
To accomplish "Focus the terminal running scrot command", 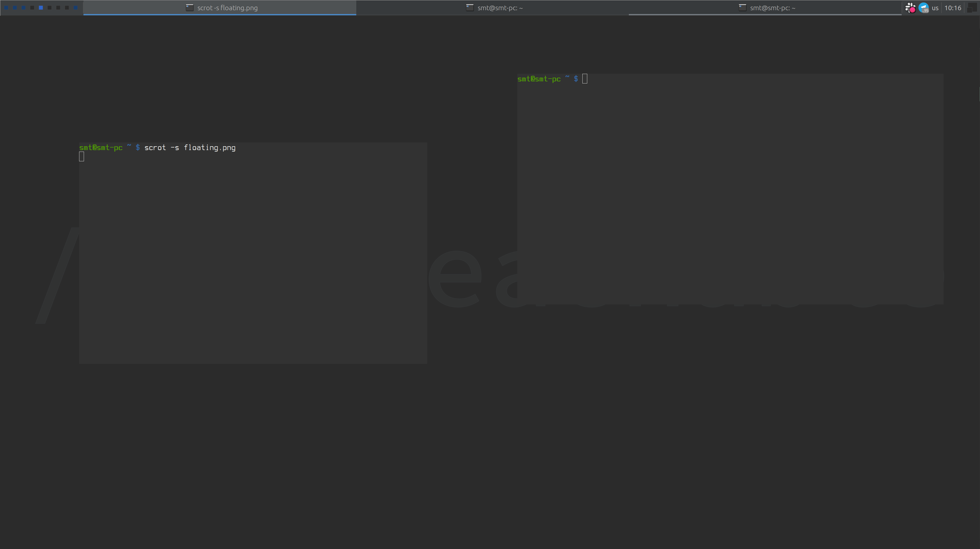I will click(253, 253).
